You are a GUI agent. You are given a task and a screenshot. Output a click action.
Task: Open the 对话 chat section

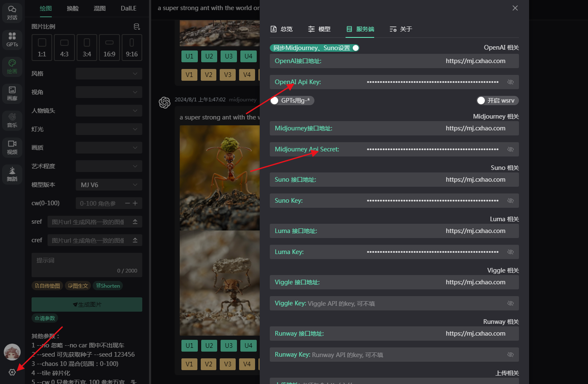(12, 13)
